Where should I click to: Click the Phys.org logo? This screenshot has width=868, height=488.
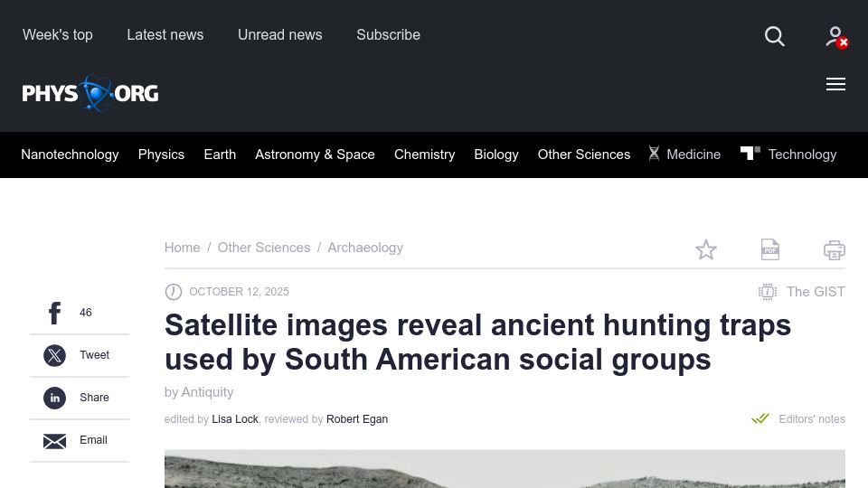click(x=90, y=93)
